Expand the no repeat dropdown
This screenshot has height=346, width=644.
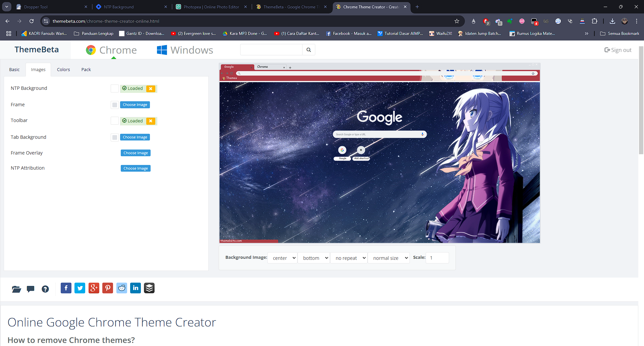[x=349, y=258]
